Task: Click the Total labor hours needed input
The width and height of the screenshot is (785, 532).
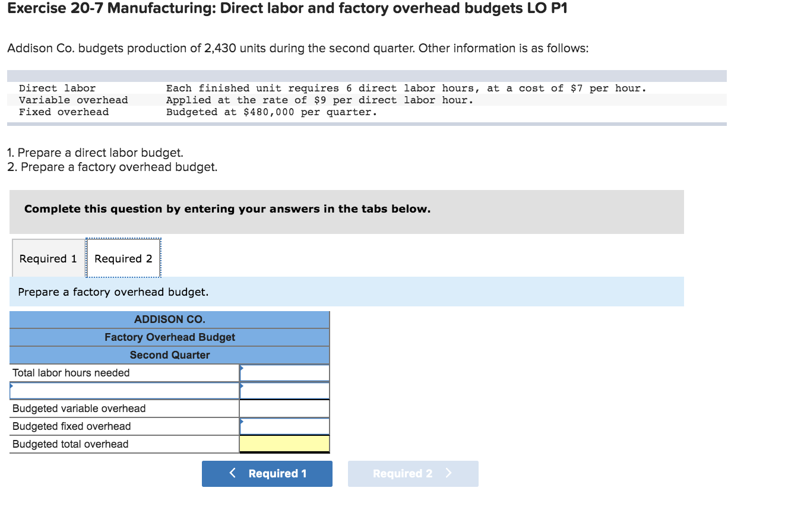Action: pos(284,373)
